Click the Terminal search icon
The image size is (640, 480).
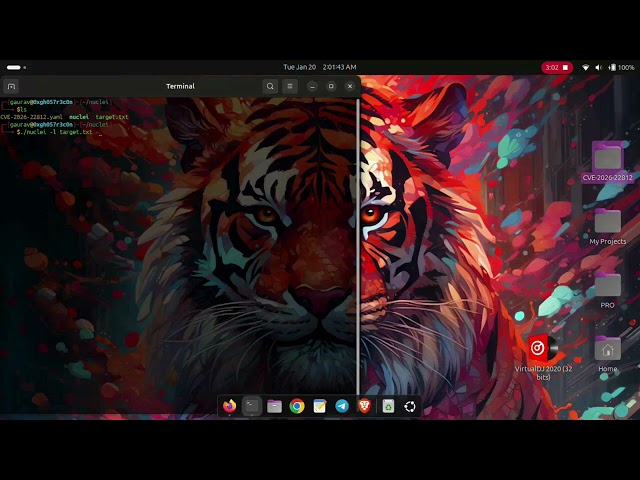tap(270, 86)
